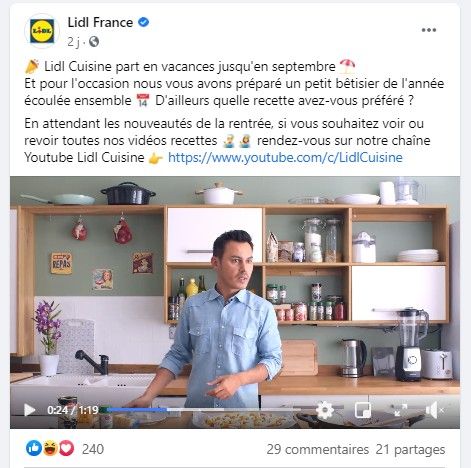Open the Lidl Cuisine YouTube link
This screenshot has width=471, height=468.
point(285,157)
